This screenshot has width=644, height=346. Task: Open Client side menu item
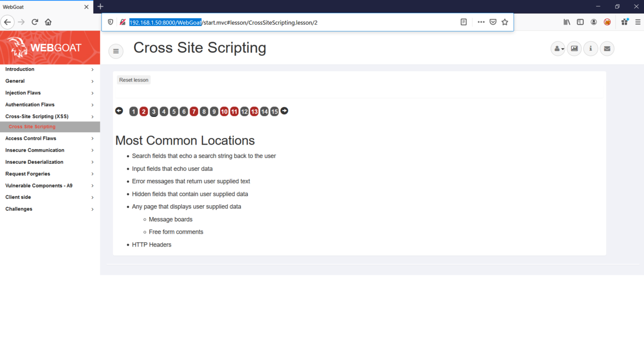[50, 197]
